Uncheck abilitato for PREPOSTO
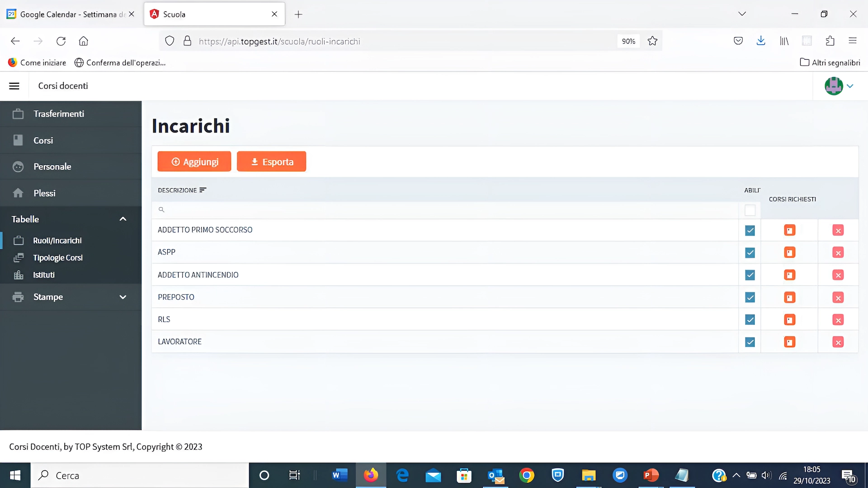868x488 pixels. tap(750, 298)
